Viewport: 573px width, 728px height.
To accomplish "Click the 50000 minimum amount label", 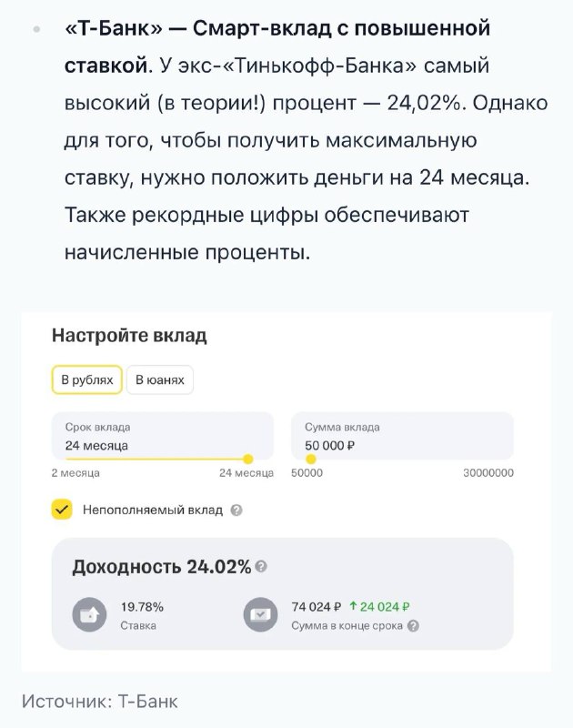I will (307, 473).
